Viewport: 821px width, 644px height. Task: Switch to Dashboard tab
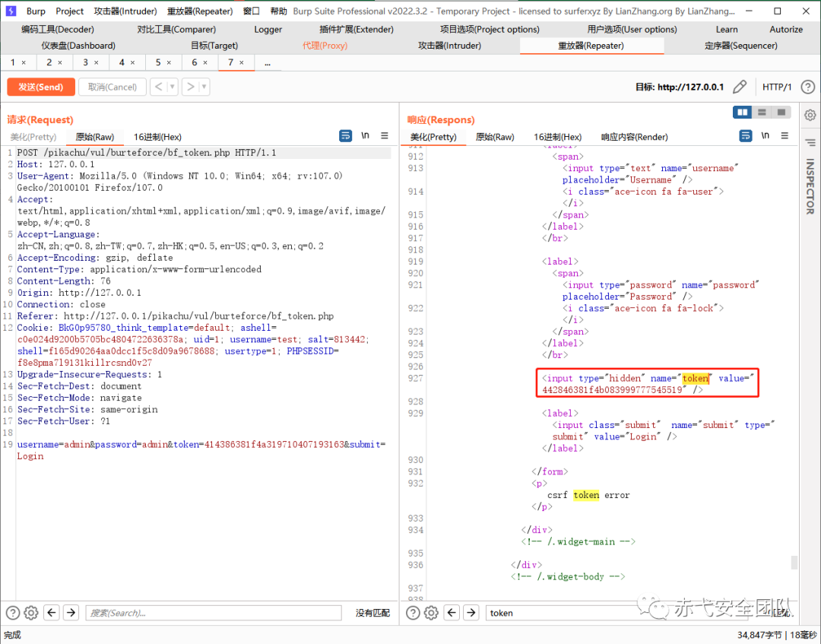(78, 46)
